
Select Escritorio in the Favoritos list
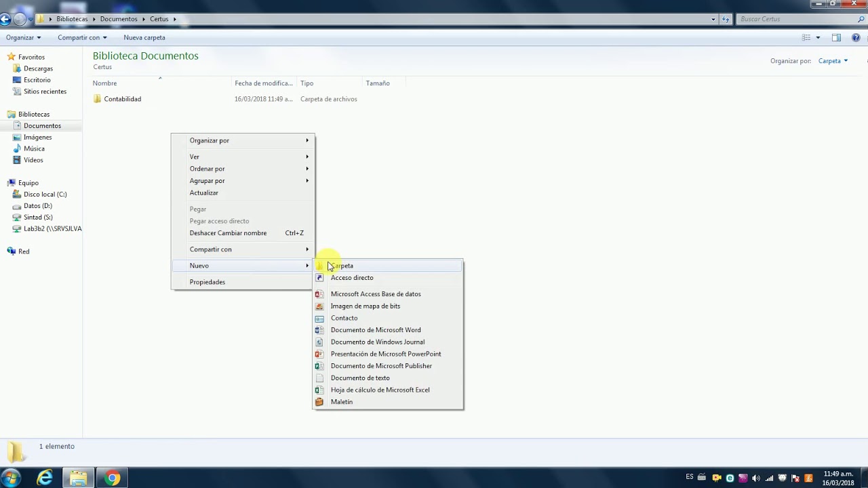(x=37, y=80)
